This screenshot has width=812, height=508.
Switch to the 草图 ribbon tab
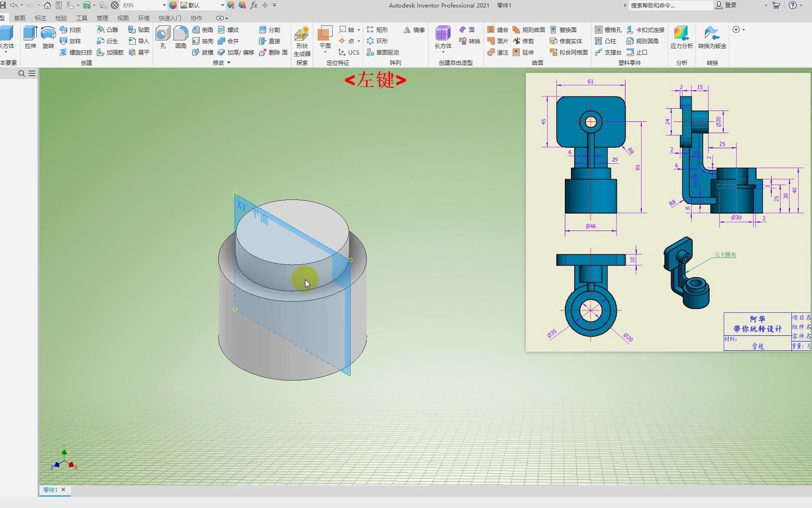point(20,18)
